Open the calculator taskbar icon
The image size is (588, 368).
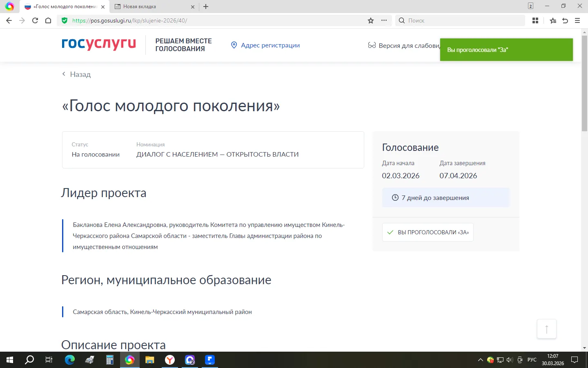pos(109,360)
